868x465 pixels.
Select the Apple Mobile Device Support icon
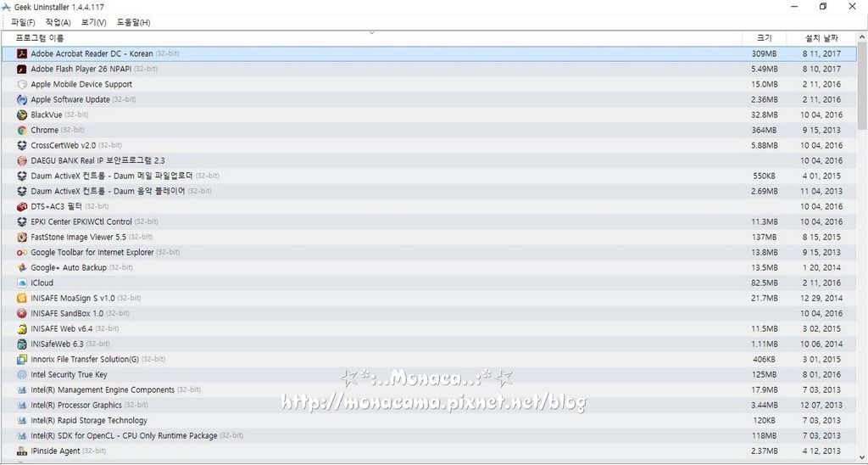21,84
